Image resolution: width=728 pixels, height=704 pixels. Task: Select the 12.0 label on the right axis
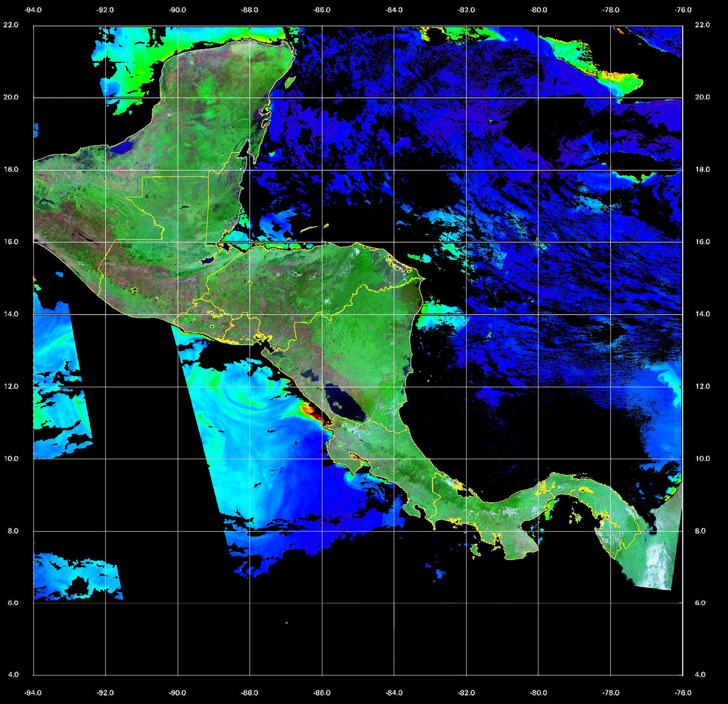coord(702,386)
